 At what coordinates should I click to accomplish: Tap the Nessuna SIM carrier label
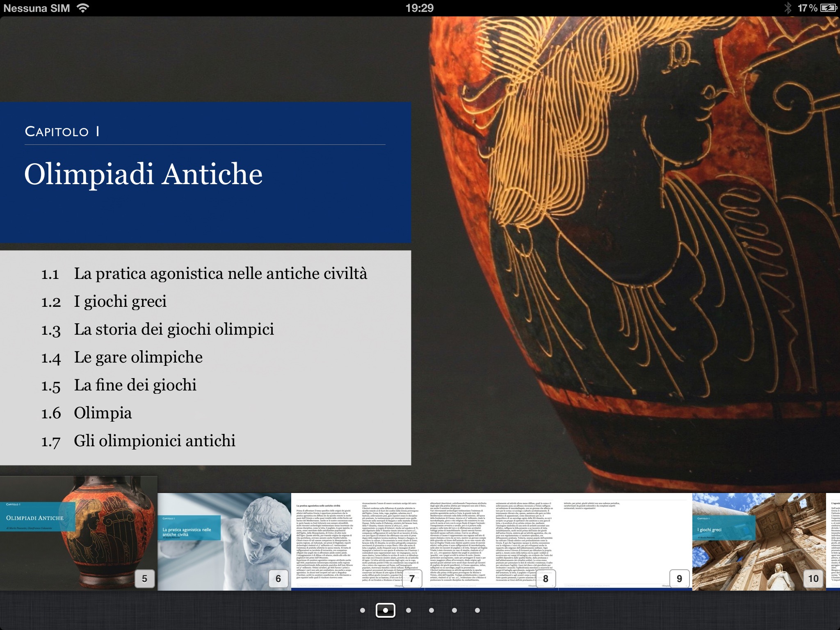pos(37,8)
